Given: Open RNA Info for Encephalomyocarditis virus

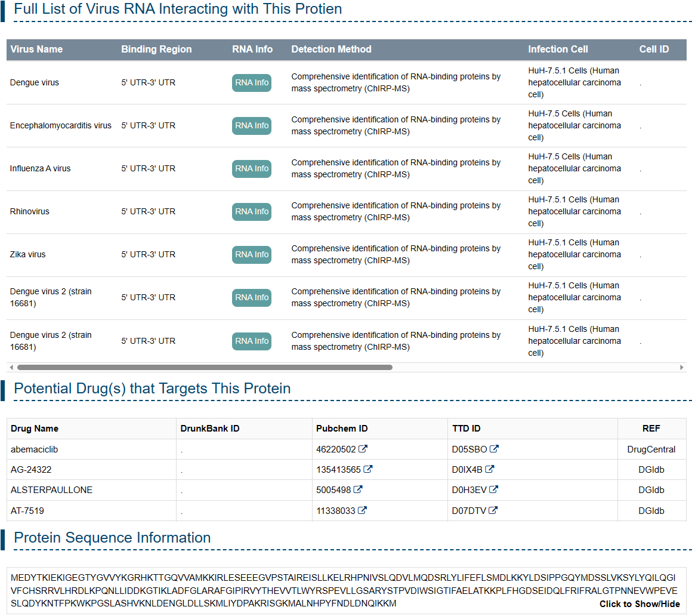Looking at the screenshot, I should tap(252, 126).
